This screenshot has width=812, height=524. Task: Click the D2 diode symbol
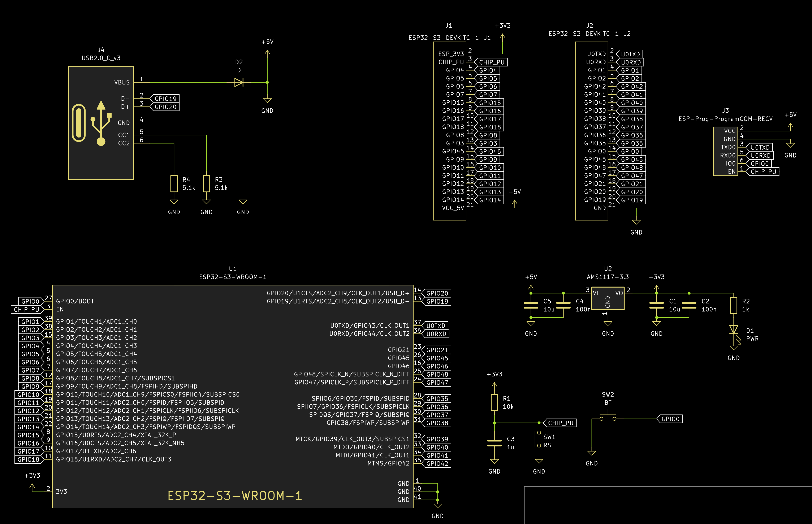click(x=239, y=82)
